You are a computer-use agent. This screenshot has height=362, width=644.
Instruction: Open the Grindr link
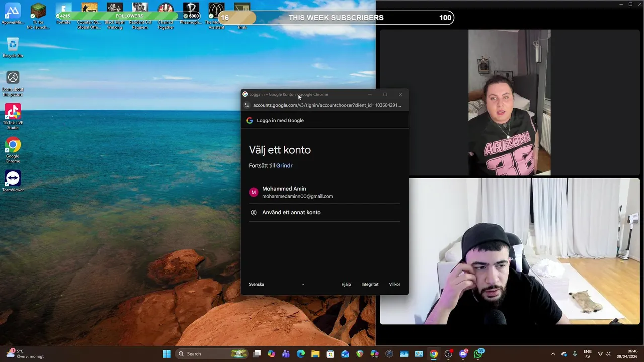284,165
